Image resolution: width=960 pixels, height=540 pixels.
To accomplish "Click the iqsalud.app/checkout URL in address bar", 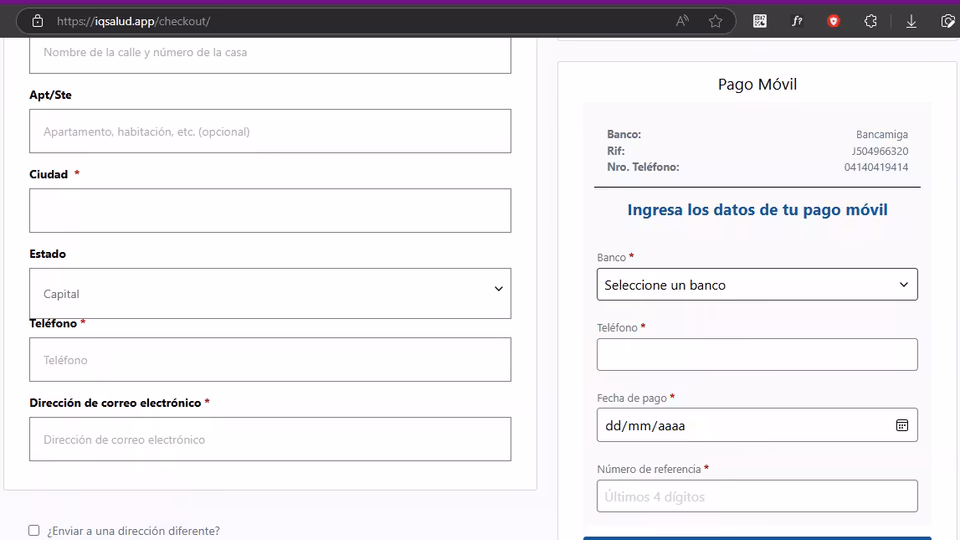I will [133, 21].
